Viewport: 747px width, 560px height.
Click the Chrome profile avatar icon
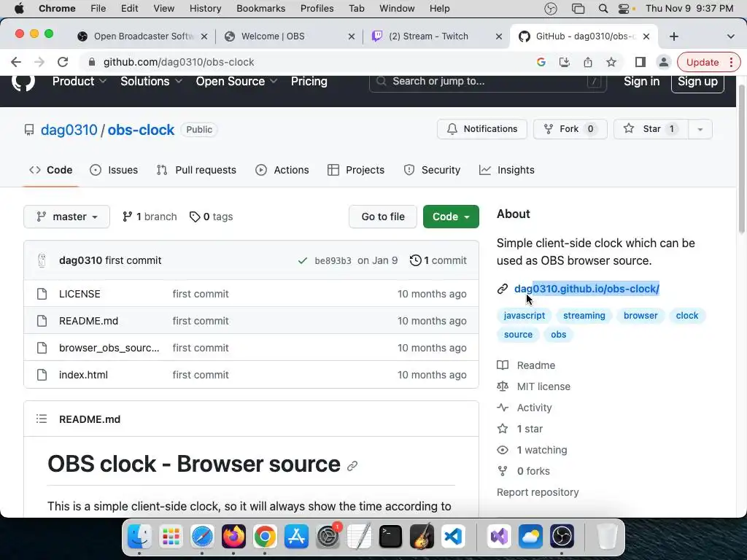pos(664,62)
